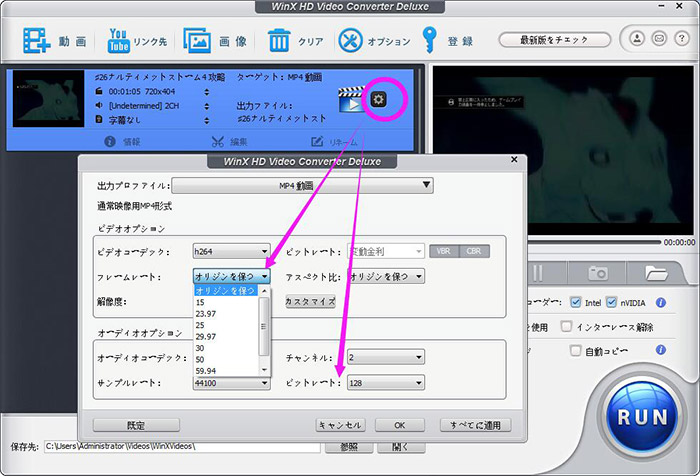Open the YouTube link (リンク先) tool
700x476 pixels.
pos(118,41)
